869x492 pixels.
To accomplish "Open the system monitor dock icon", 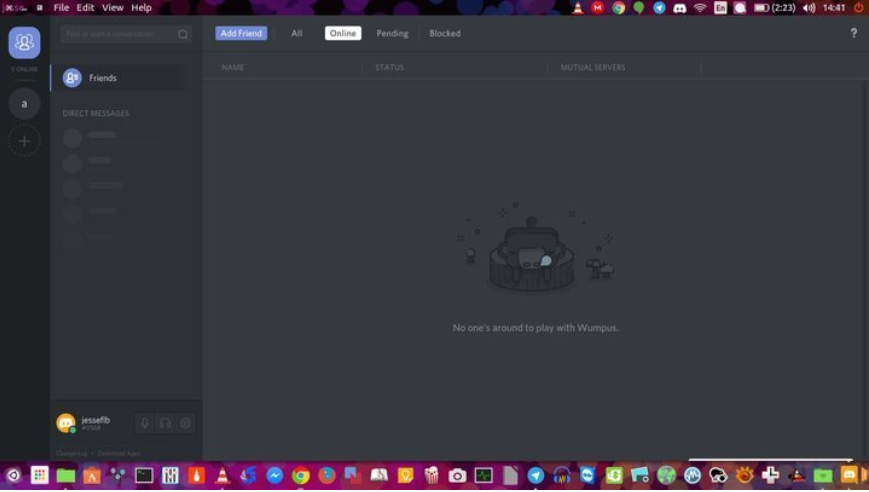I will coord(483,475).
